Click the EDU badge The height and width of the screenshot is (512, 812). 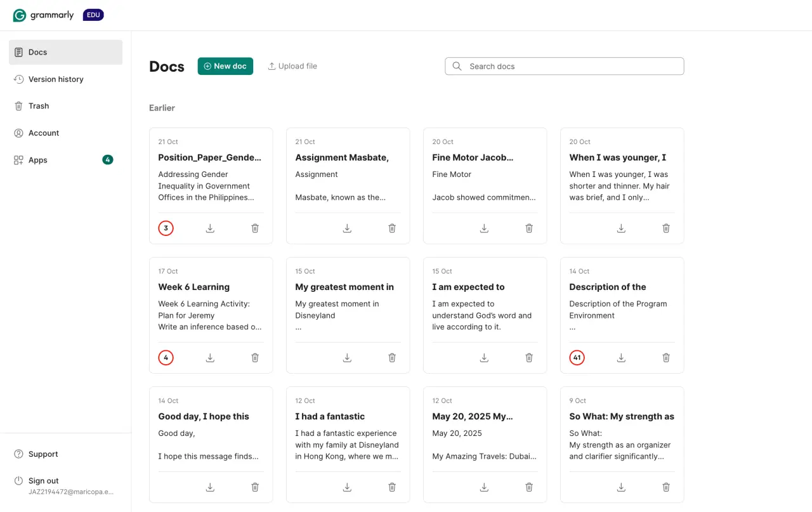(x=93, y=15)
